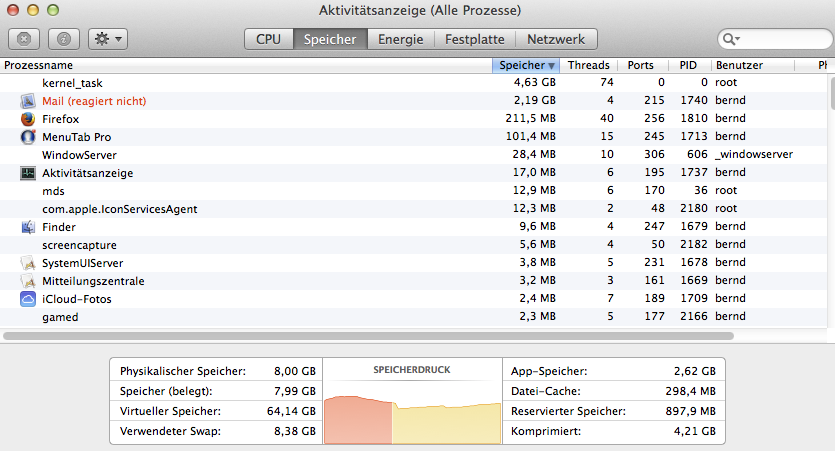Select the WindowServer process
The height and width of the screenshot is (451, 835).
click(x=79, y=155)
